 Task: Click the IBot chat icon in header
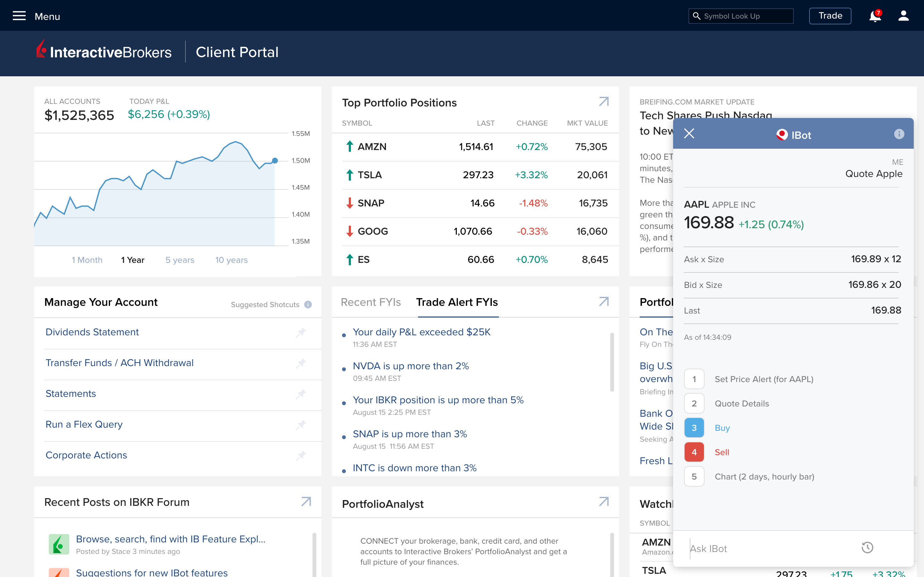[782, 135]
